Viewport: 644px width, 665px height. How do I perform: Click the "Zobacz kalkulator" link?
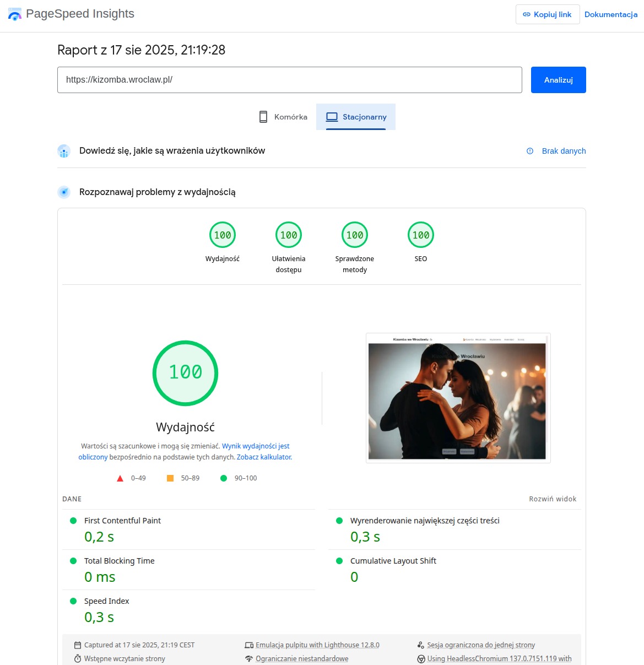[264, 457]
